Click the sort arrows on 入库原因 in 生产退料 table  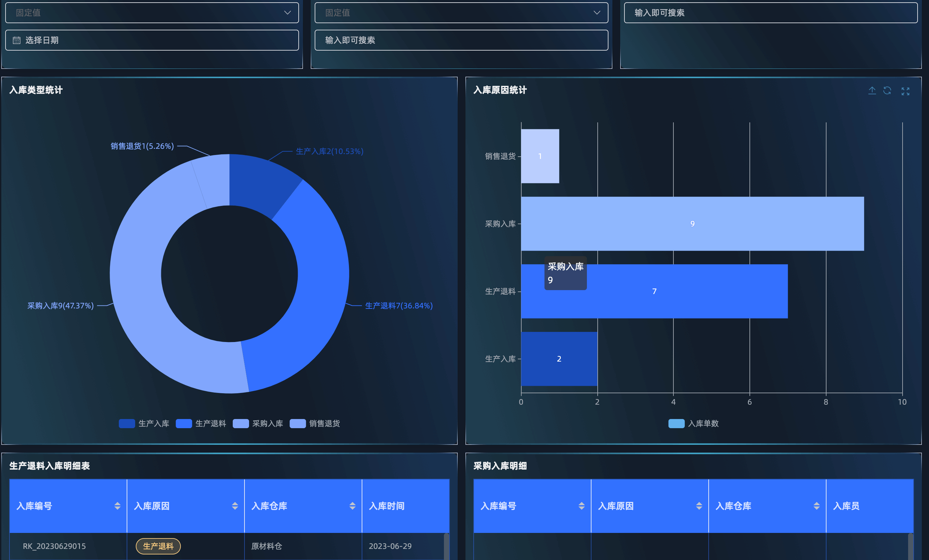click(235, 506)
